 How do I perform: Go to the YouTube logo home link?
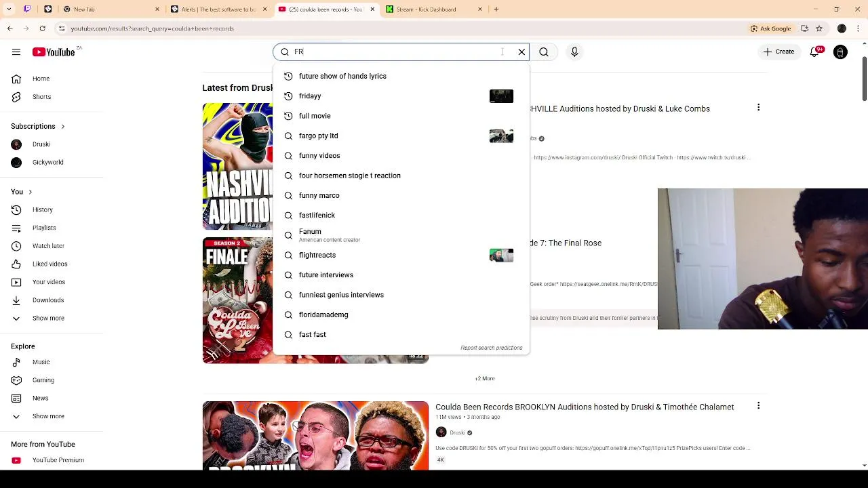[54, 52]
